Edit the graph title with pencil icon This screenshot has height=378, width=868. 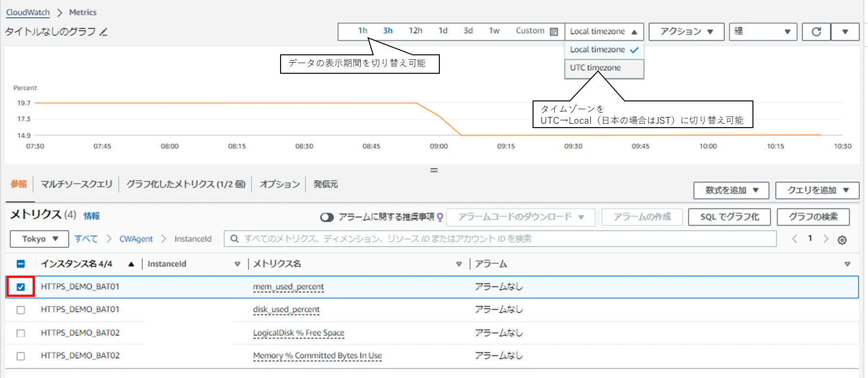click(x=103, y=32)
